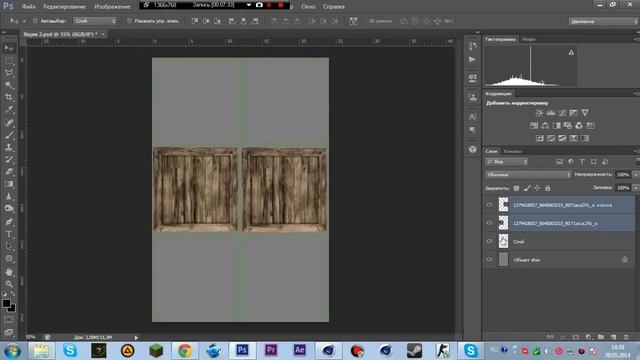Add Brightness/Contrast adjustment (sun icon)
Image resolution: width=640 pixels, height=360 pixels.
click(539, 113)
